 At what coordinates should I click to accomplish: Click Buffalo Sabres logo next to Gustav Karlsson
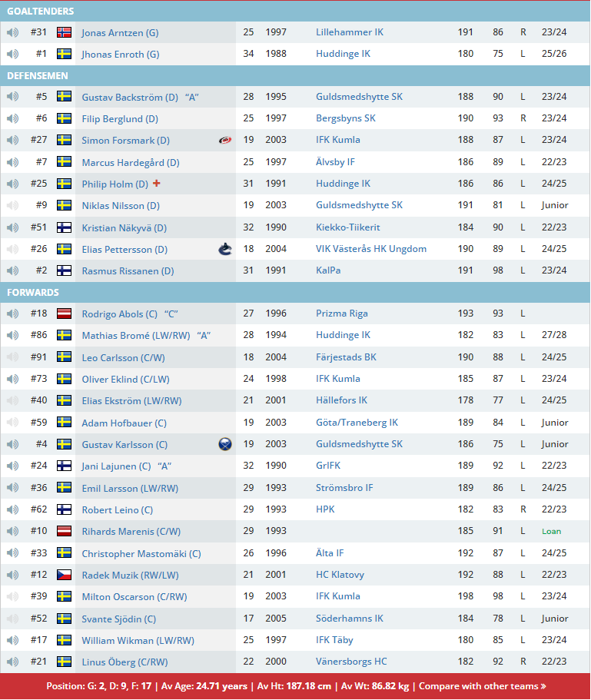tap(225, 444)
